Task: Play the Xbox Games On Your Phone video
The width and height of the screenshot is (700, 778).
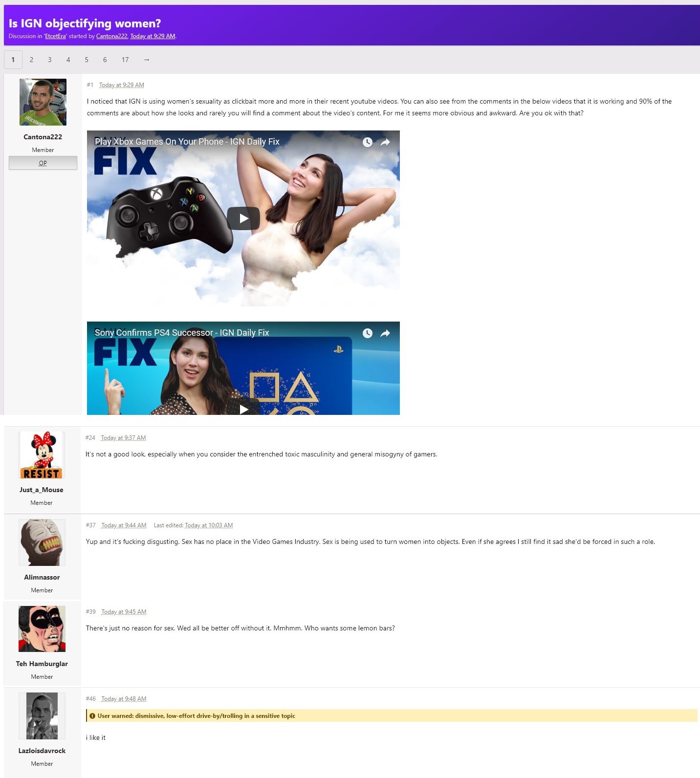Action: [243, 218]
